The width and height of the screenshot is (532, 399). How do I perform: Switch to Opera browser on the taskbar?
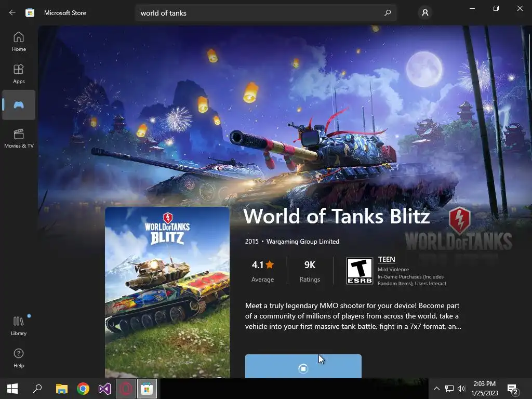click(126, 389)
